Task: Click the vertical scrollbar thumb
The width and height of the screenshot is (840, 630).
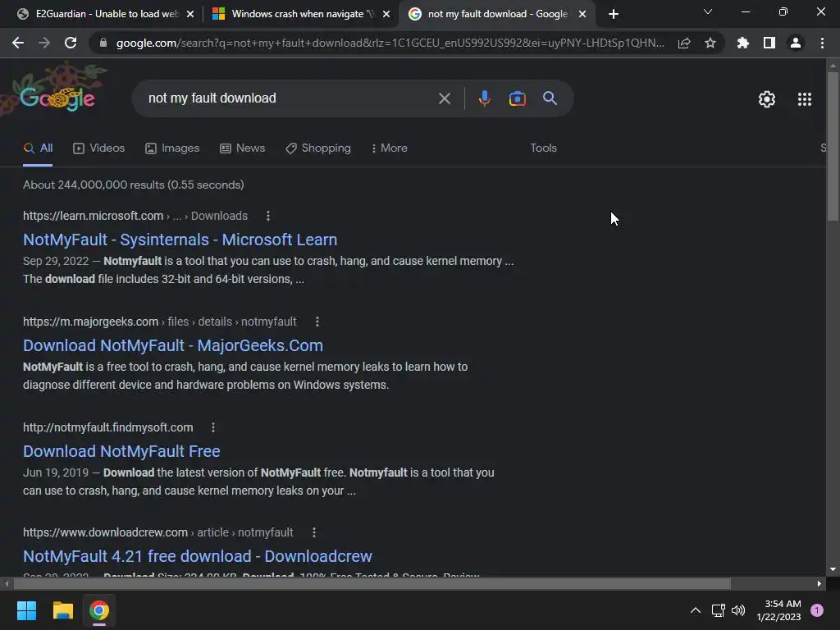Action: click(x=833, y=146)
